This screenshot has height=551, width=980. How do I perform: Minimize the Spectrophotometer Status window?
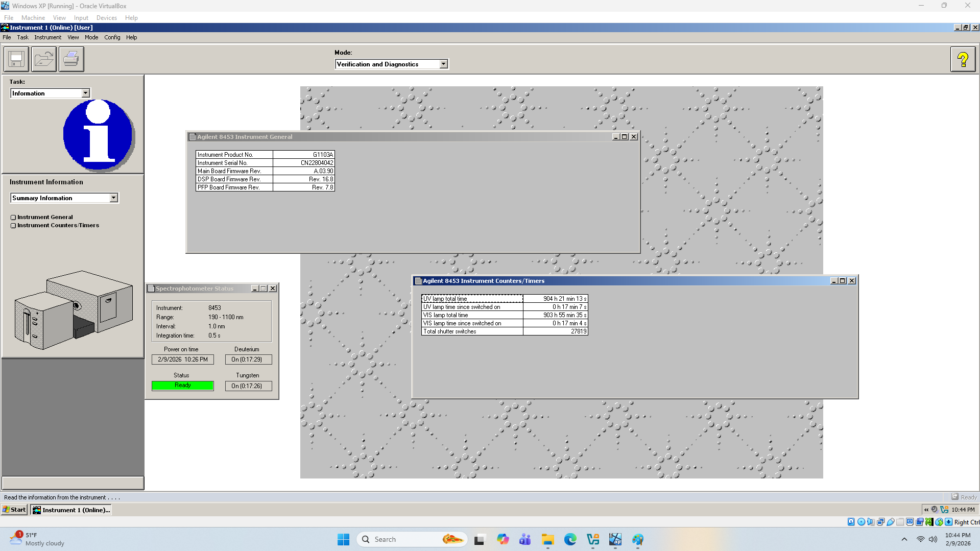254,289
